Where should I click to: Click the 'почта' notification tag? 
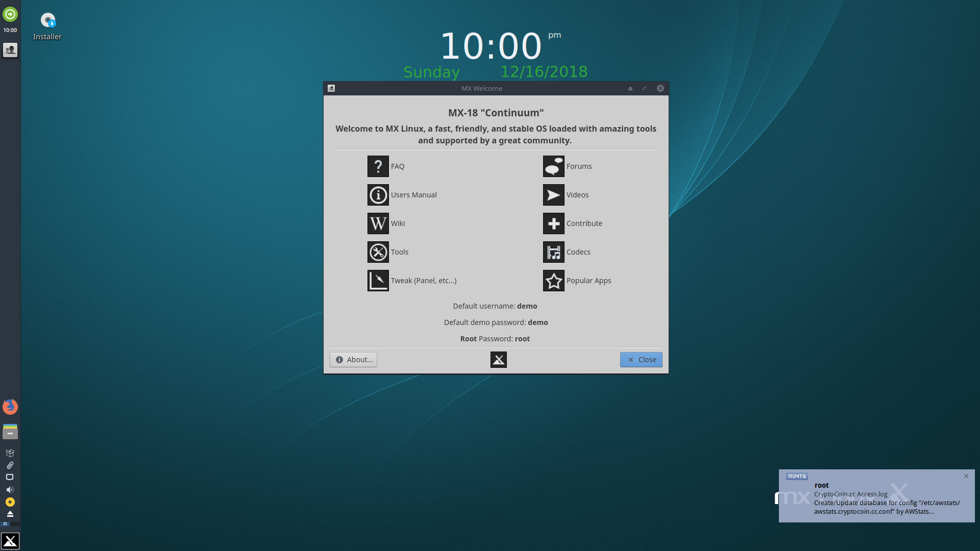tap(797, 476)
